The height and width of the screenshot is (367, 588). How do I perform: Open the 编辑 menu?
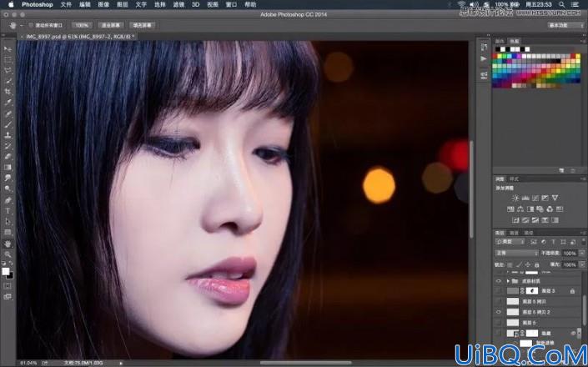point(85,4)
